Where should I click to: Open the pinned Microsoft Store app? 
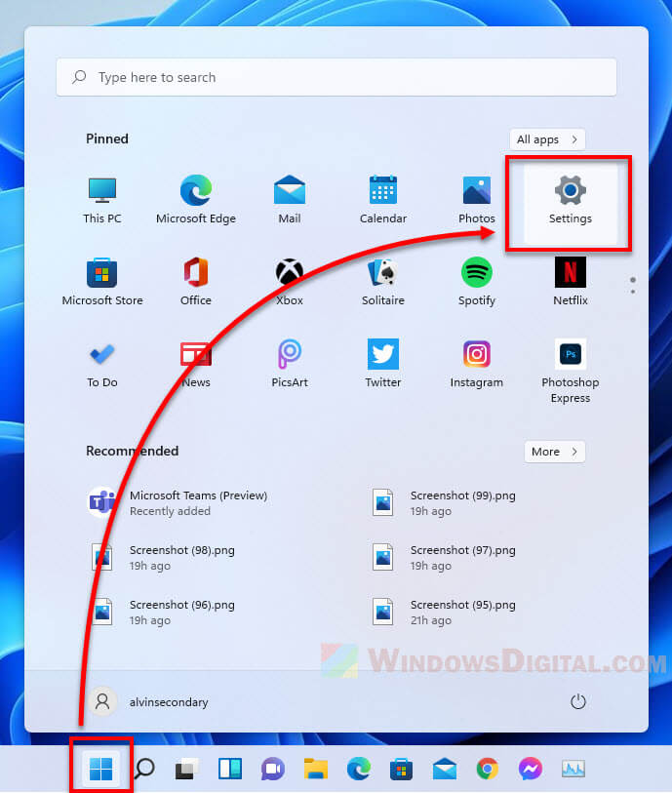[102, 282]
